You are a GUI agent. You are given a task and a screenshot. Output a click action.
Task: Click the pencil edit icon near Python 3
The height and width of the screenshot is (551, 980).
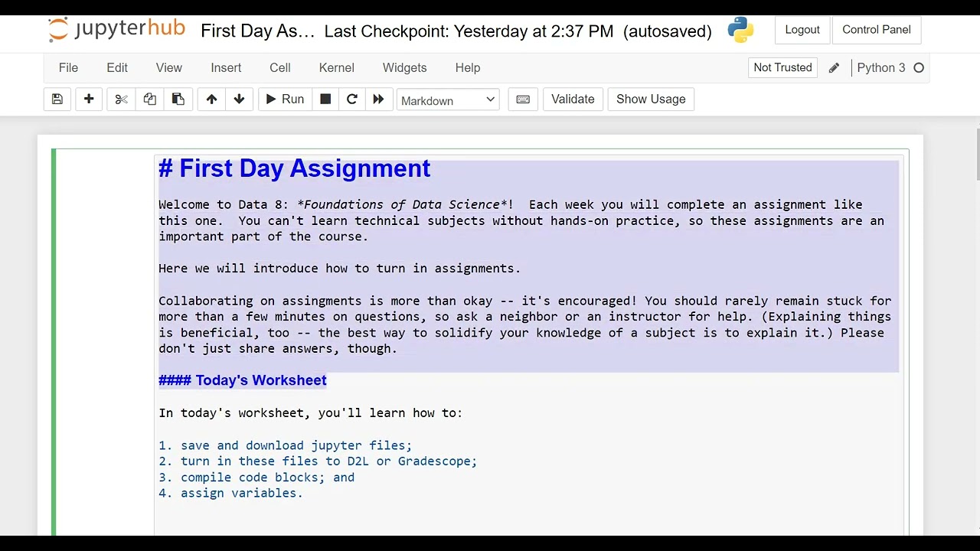[x=834, y=68]
